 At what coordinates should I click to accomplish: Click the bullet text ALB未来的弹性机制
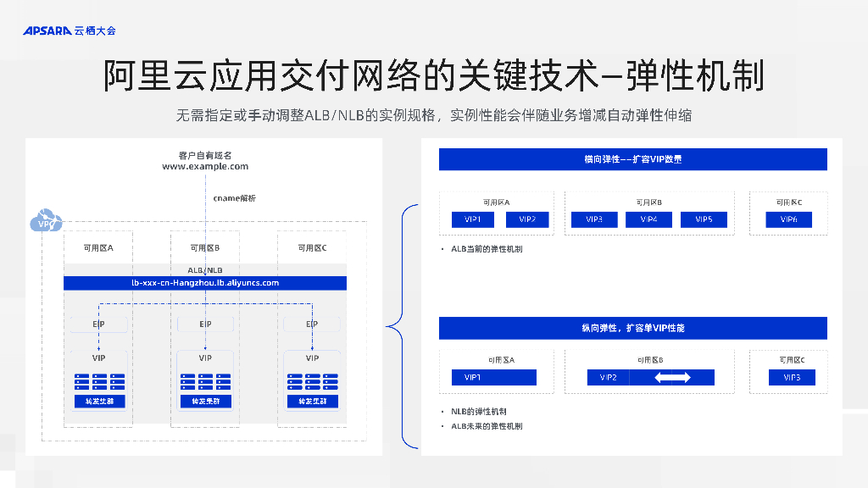pyautogui.click(x=487, y=426)
